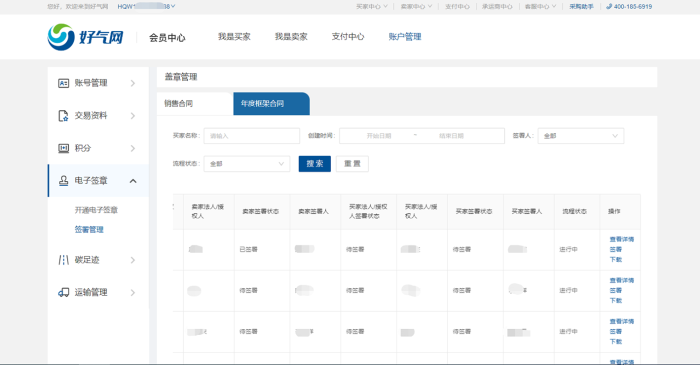Screen dimensions: 700x365
Task: Open the 支付中心 main nav item
Action: [x=348, y=37]
